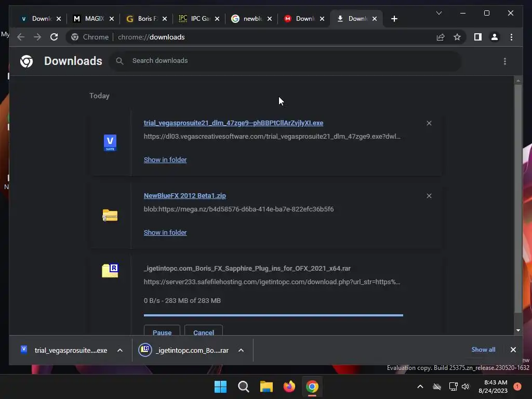532x399 pixels.
Task: Launch Firefox from the taskbar
Action: coord(289,387)
